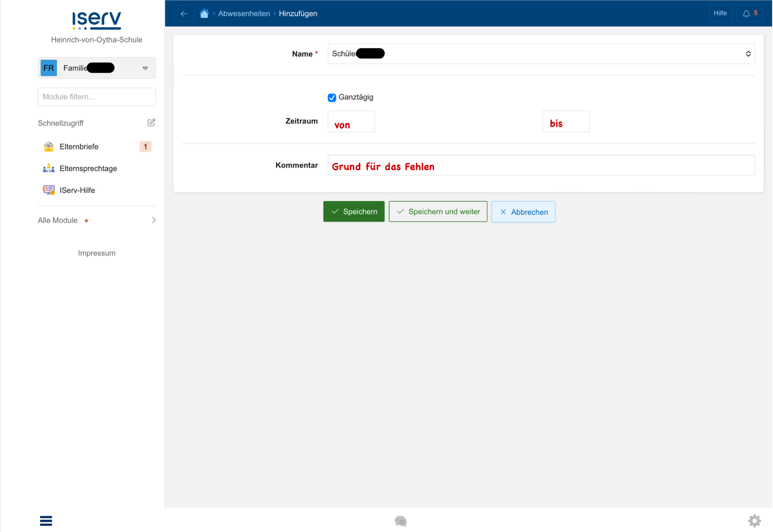Click the bis end date field
This screenshot has height=532, width=773.
click(566, 121)
